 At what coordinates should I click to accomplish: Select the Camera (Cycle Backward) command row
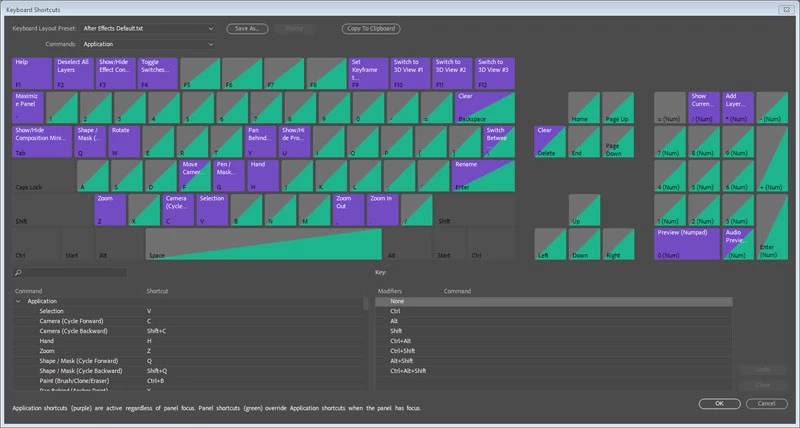189,331
